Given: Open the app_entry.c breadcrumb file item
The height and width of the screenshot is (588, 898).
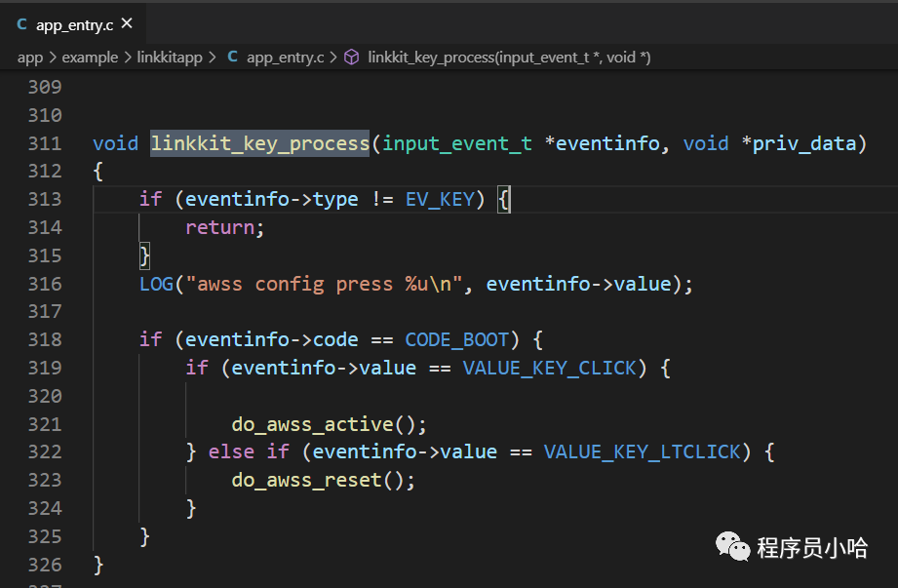Looking at the screenshot, I should point(285,58).
